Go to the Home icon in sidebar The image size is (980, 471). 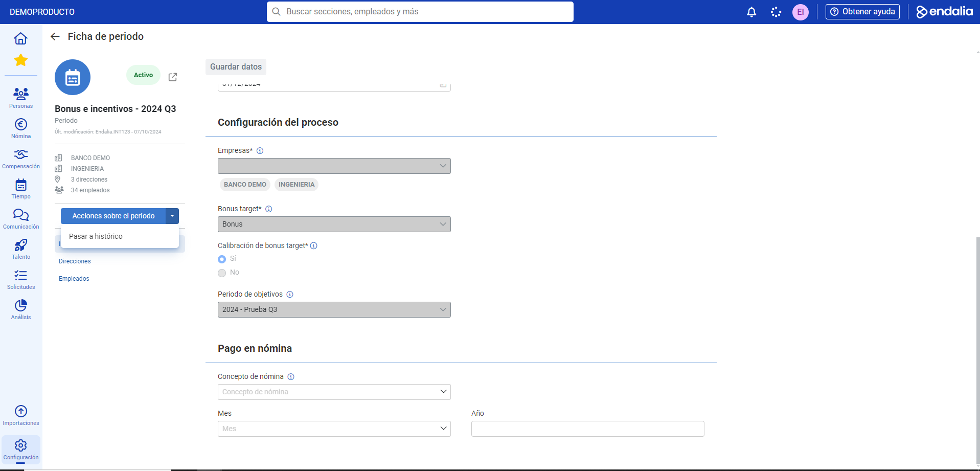coord(20,38)
